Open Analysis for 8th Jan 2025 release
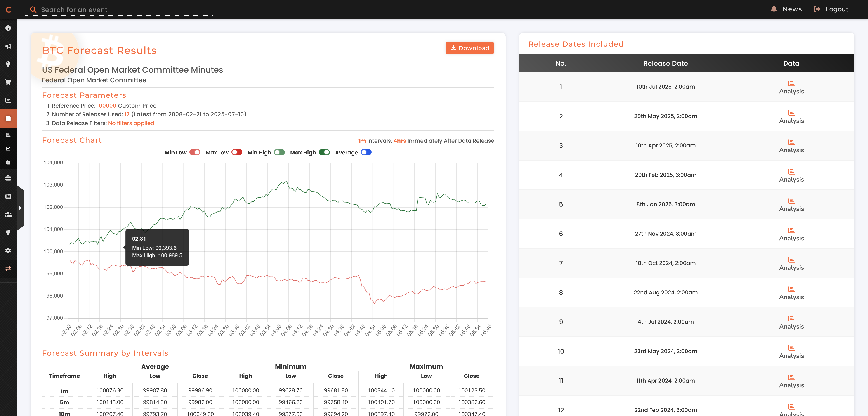Screen dimensions: 868x416 point(791,205)
